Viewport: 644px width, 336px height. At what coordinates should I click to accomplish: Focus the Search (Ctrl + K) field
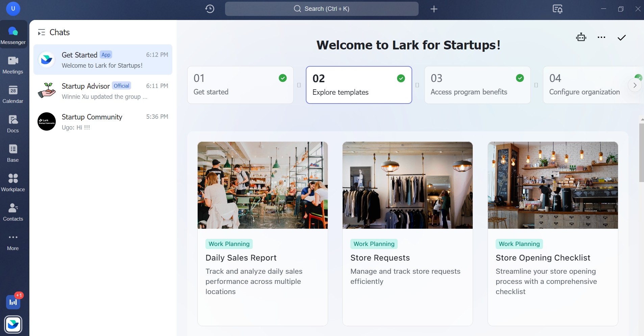point(322,9)
